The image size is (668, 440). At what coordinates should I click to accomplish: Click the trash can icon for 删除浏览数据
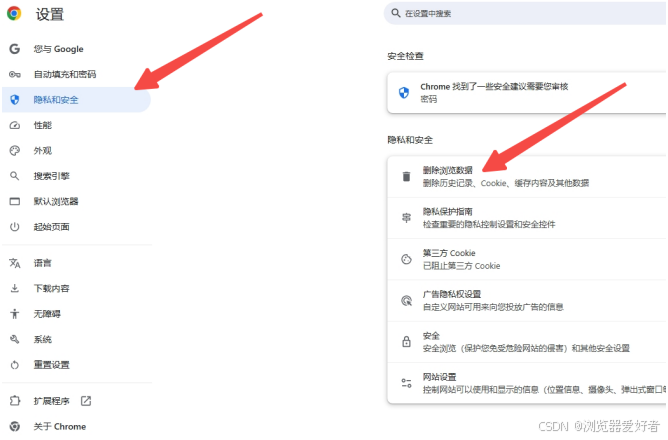point(406,176)
